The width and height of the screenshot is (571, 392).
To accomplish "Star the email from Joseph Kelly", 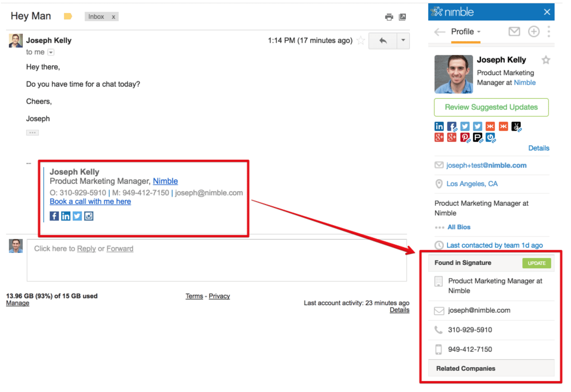I will 360,41.
